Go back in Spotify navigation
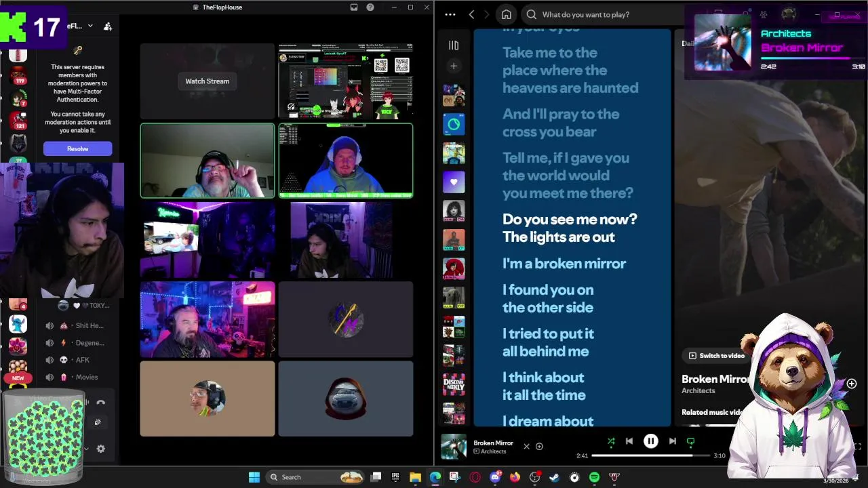 (x=471, y=14)
